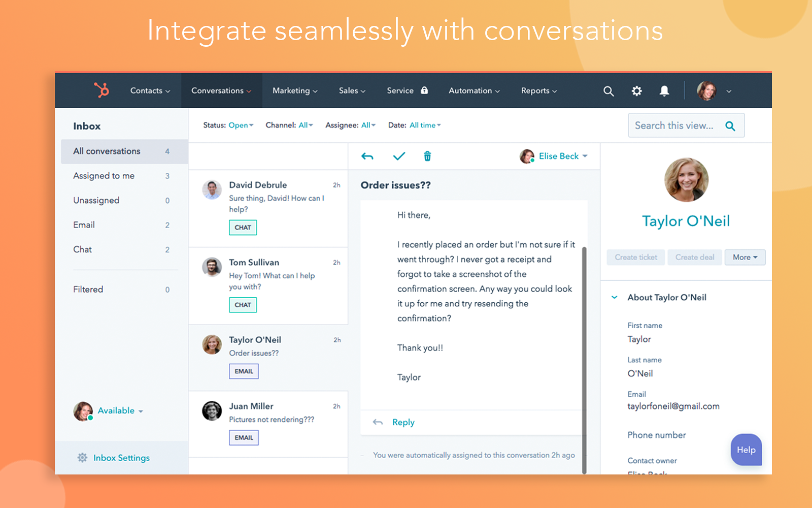Open the More actions dropdown
The width and height of the screenshot is (812, 508).
click(745, 257)
